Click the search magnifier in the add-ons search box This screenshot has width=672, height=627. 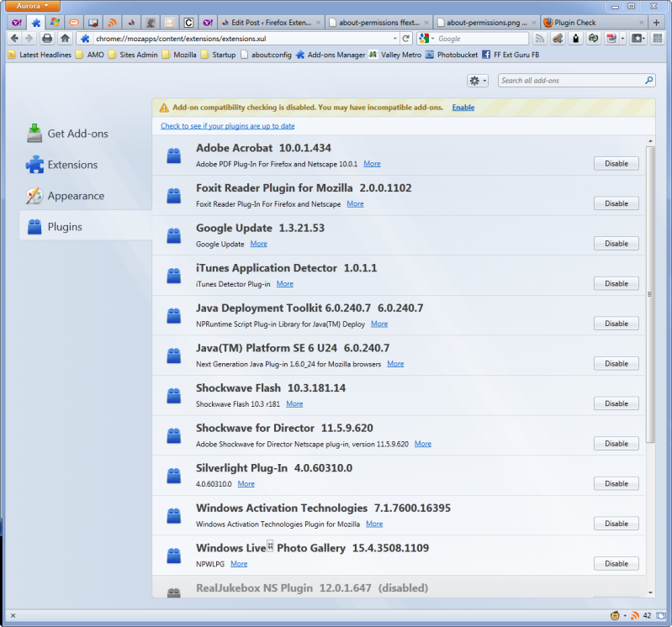(x=648, y=80)
